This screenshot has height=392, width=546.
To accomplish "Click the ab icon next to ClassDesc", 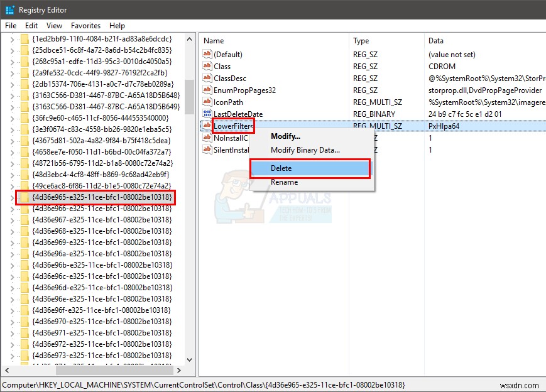I will click(207, 78).
